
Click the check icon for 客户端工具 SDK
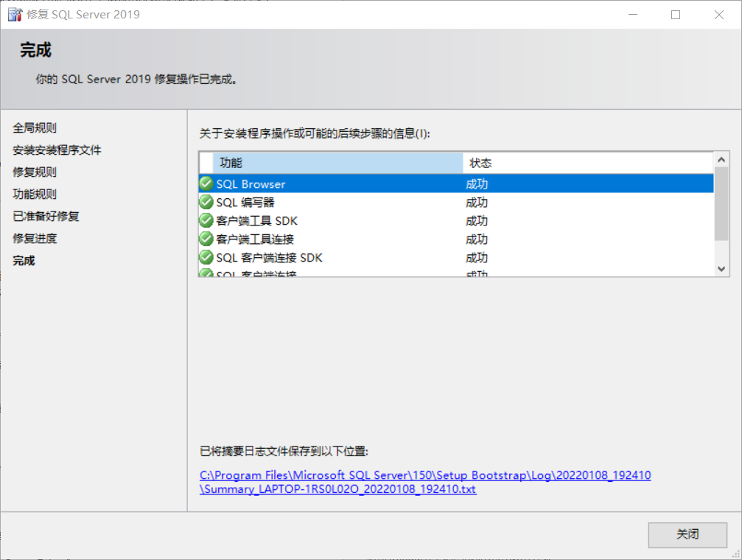coord(206,220)
